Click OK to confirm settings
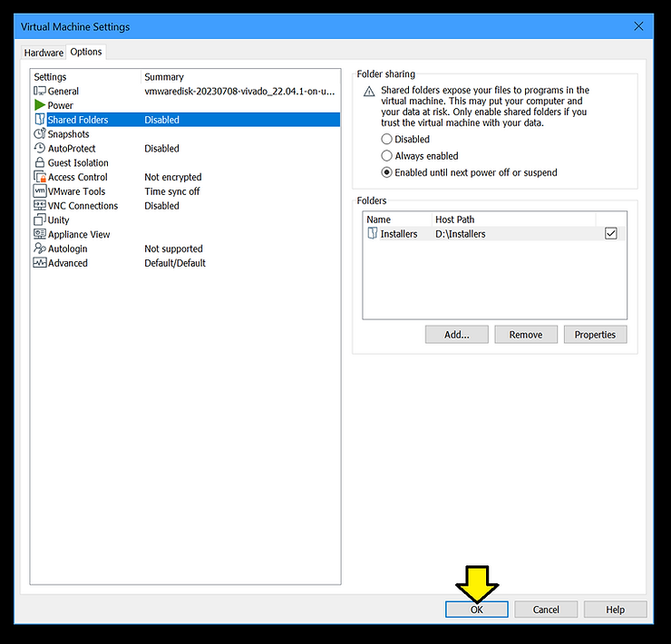This screenshot has width=671, height=644. pos(476,610)
